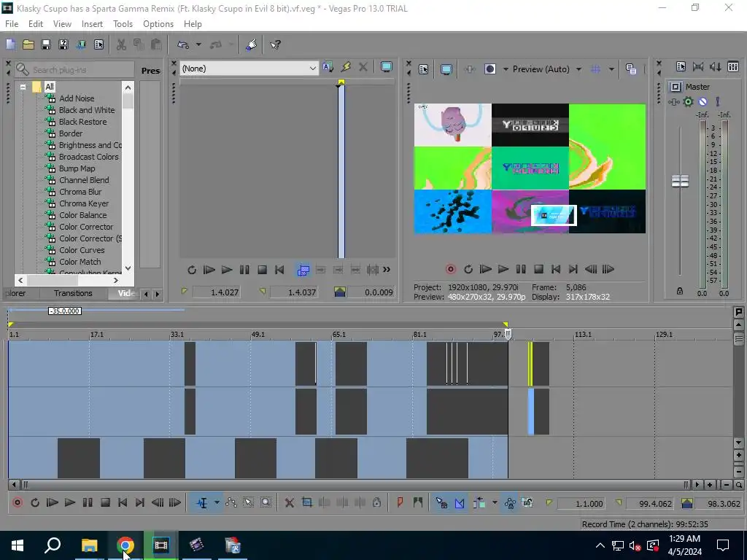Open the Options menu
The height and width of the screenshot is (560, 747).
pyautogui.click(x=158, y=24)
